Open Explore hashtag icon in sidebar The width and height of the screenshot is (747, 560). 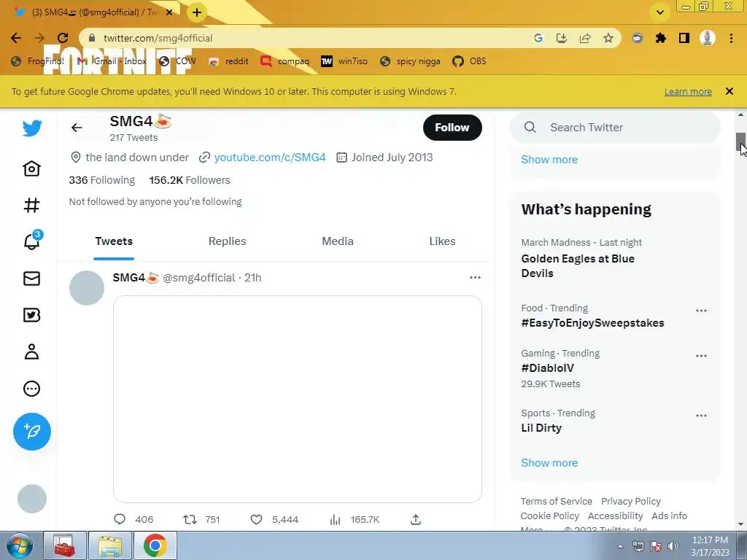pos(32,205)
